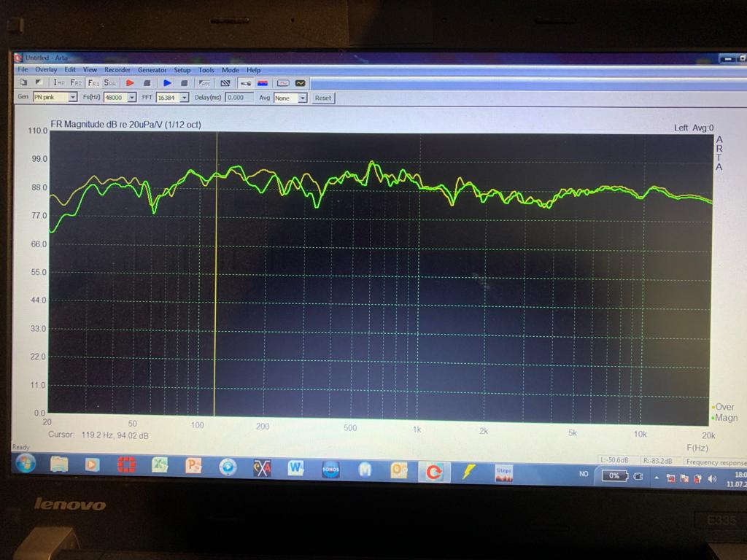Open the media player taskbar icon
This screenshot has height=560, width=747.
[93, 464]
